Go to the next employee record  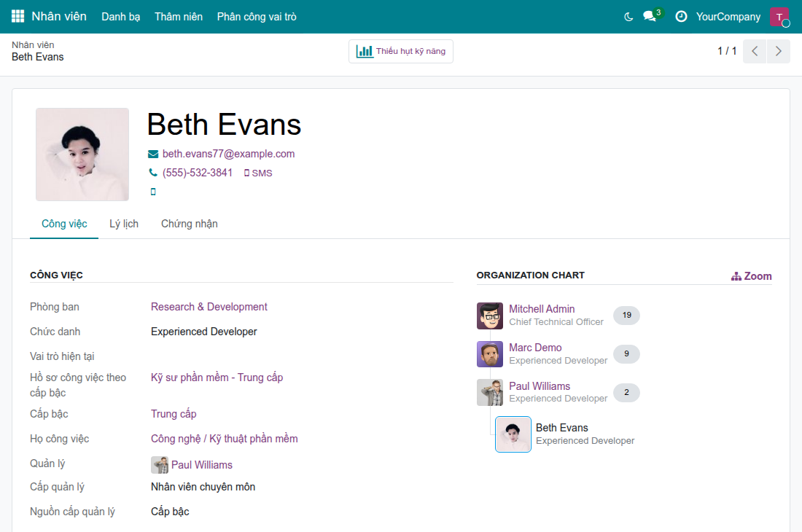coord(778,51)
